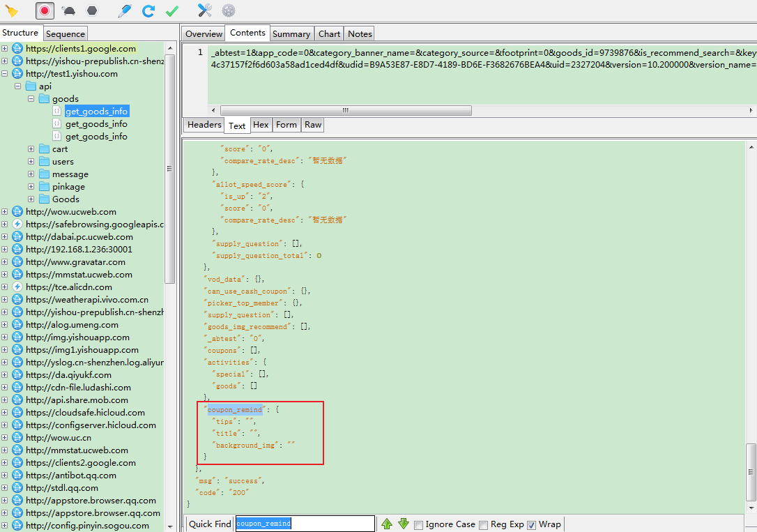Toggle the red record button

(x=45, y=10)
